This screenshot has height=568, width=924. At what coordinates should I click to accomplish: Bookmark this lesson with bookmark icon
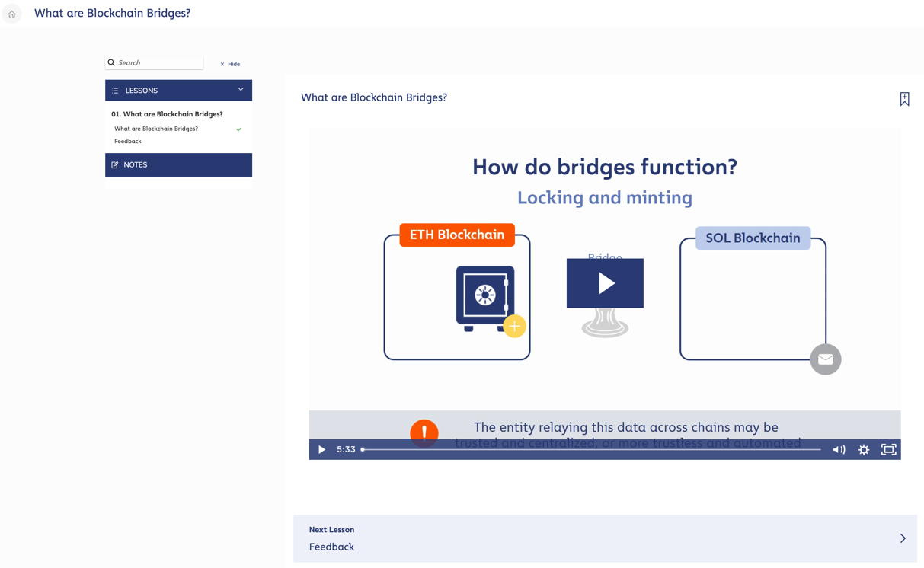click(904, 99)
